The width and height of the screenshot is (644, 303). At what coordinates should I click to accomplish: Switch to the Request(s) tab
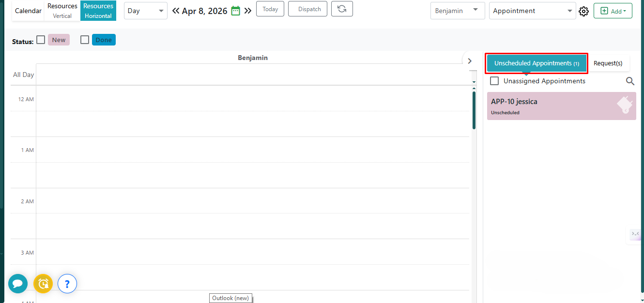[x=608, y=63]
